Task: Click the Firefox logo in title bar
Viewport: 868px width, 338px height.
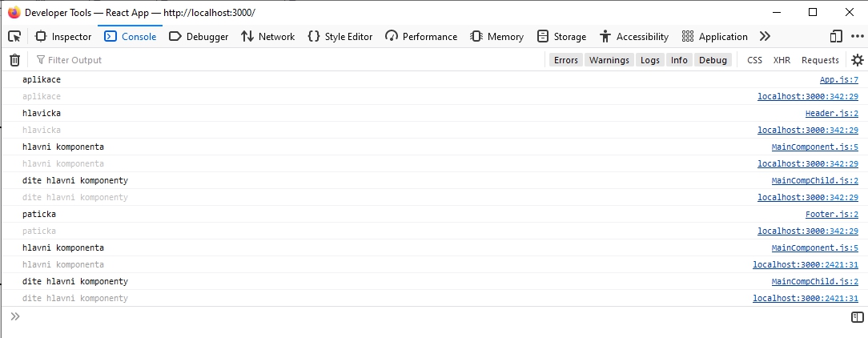Action: pyautogui.click(x=14, y=12)
